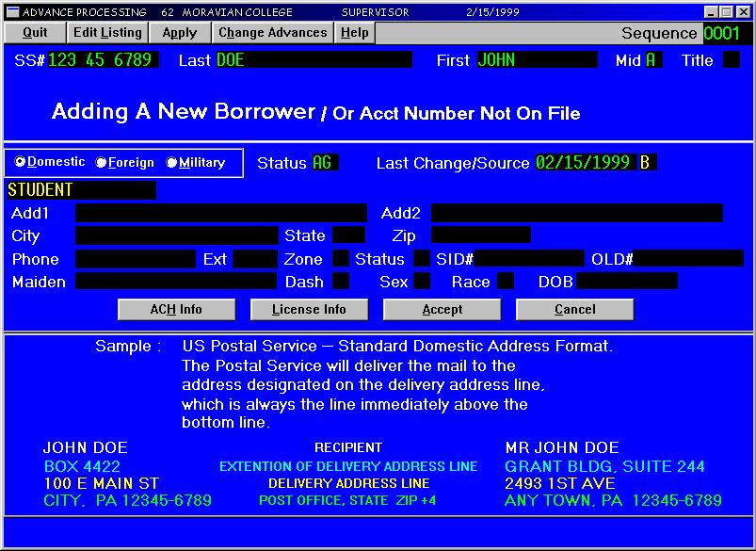
Task: Click the Race input field
Action: pyautogui.click(x=506, y=282)
